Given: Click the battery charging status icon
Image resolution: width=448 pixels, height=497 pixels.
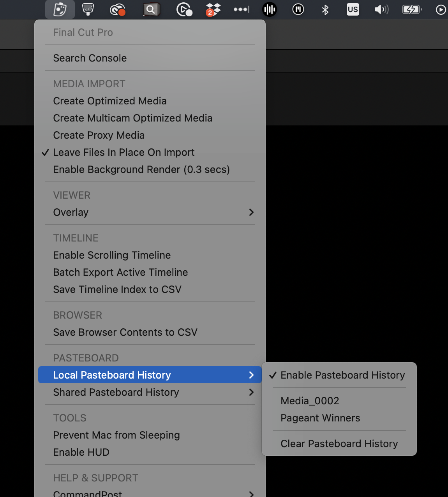Looking at the screenshot, I should 412,9.
